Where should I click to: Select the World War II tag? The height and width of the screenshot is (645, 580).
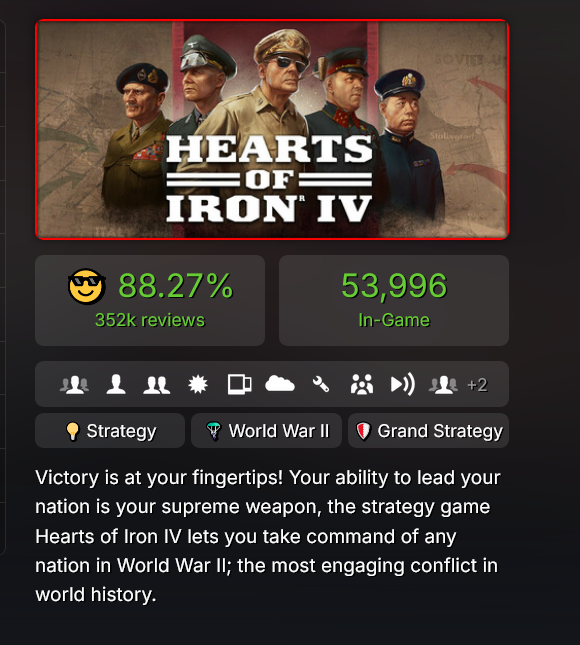266,431
